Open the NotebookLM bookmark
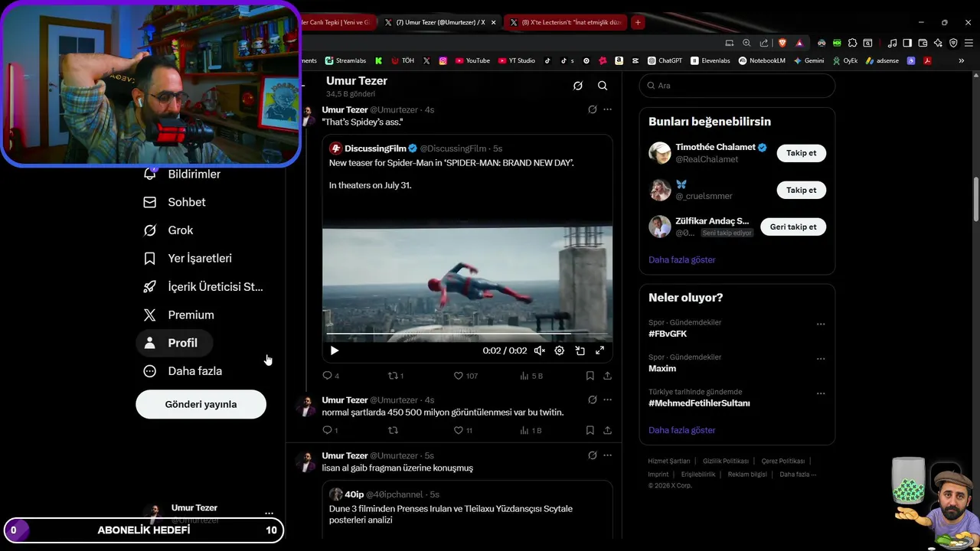Viewport: 980px width, 551px height. coord(762,60)
